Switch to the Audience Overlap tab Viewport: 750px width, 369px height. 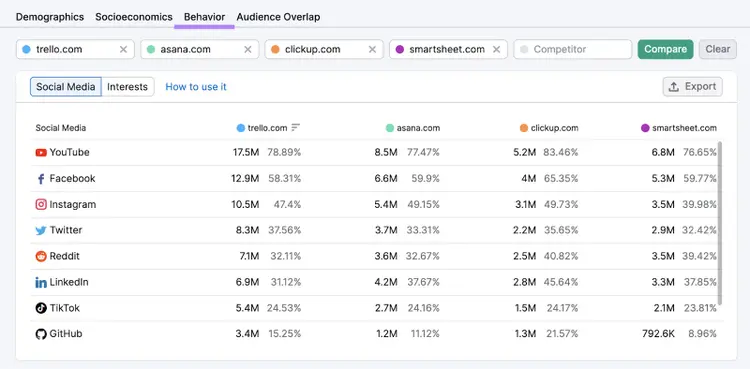[278, 17]
